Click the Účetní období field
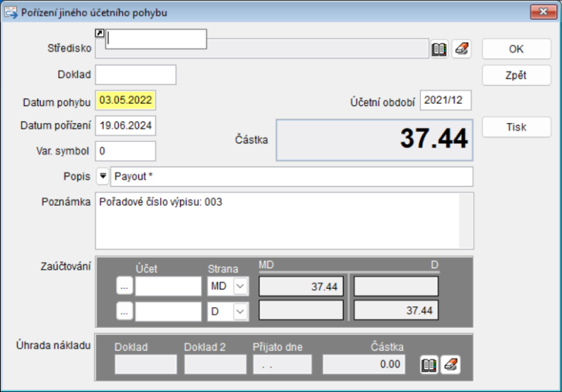This screenshot has height=392, width=562. coord(445,100)
